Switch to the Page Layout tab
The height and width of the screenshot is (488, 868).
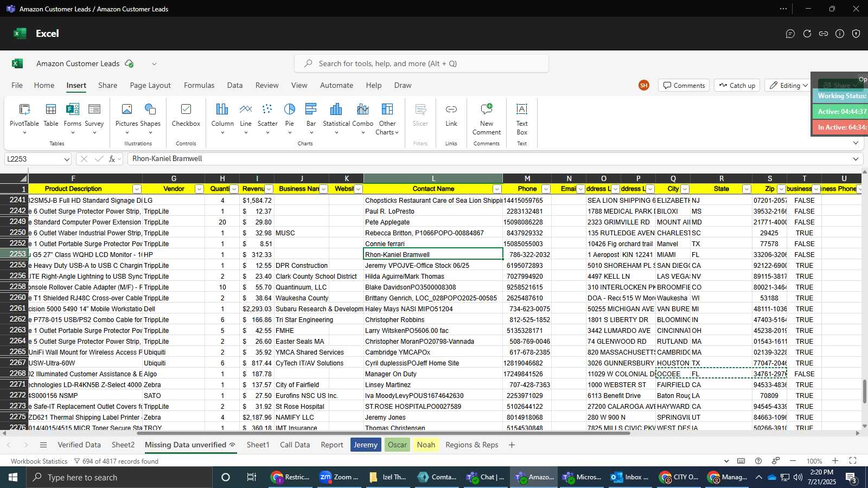[x=150, y=85]
